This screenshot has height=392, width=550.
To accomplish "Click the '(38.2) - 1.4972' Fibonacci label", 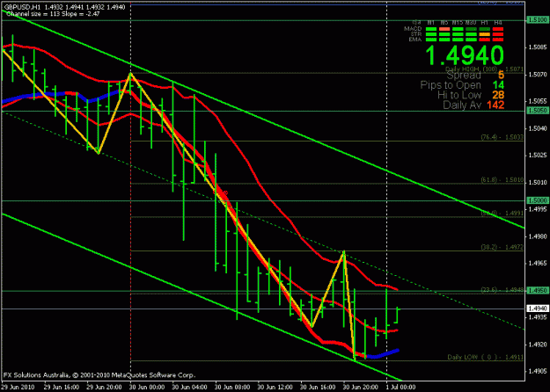I will coord(502,247).
